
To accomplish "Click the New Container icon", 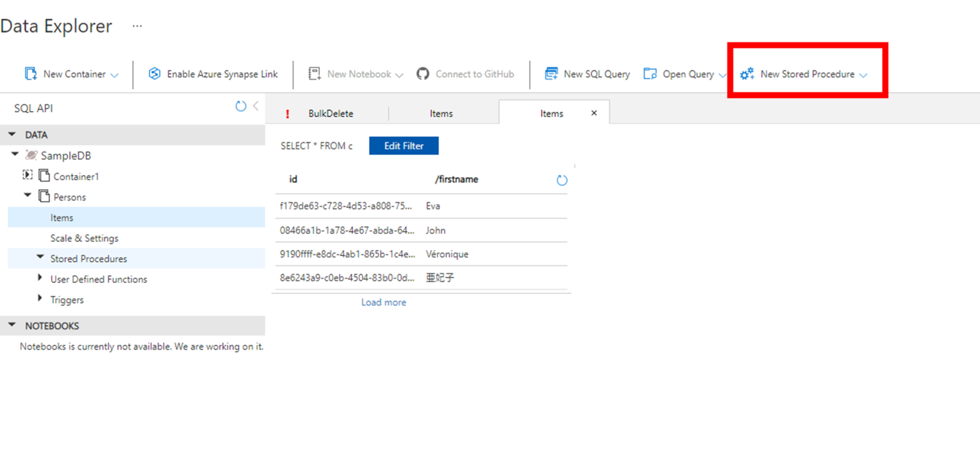I will [x=31, y=74].
